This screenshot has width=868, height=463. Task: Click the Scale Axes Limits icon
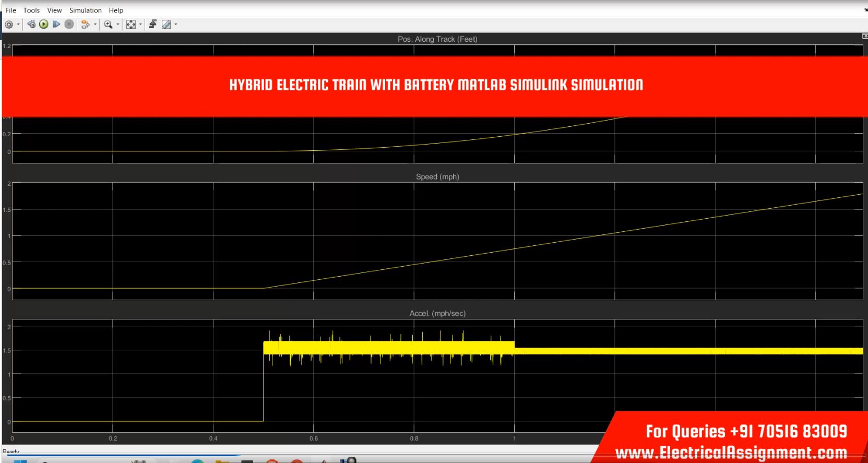[x=131, y=25]
